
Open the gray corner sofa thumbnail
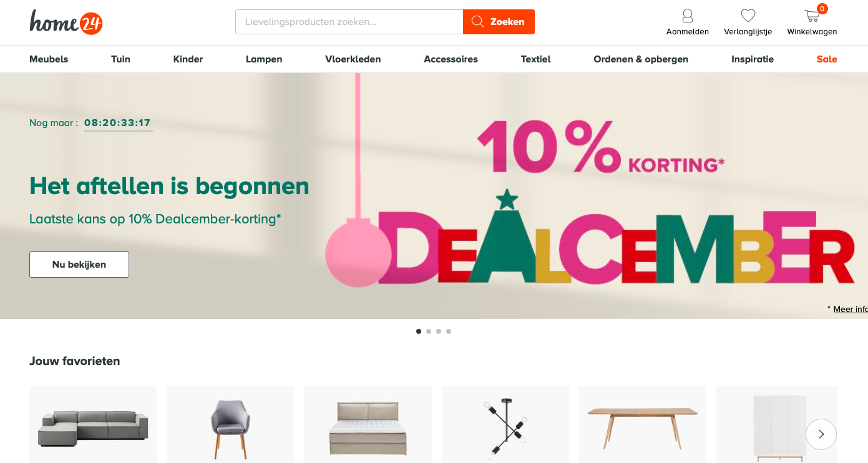93,425
